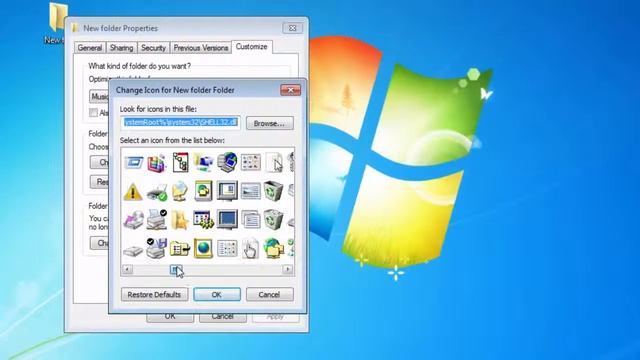Select the folder with network computers icon
The height and width of the screenshot is (360, 640).
pyautogui.click(x=203, y=162)
